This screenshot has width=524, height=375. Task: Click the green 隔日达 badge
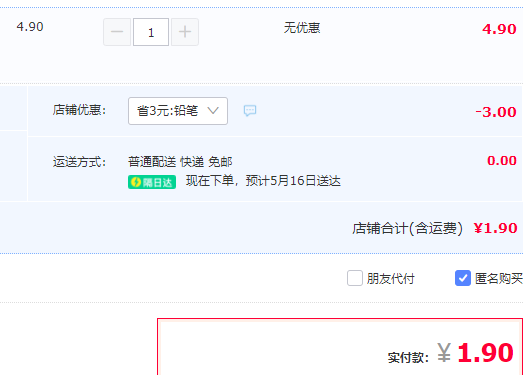[x=152, y=182]
